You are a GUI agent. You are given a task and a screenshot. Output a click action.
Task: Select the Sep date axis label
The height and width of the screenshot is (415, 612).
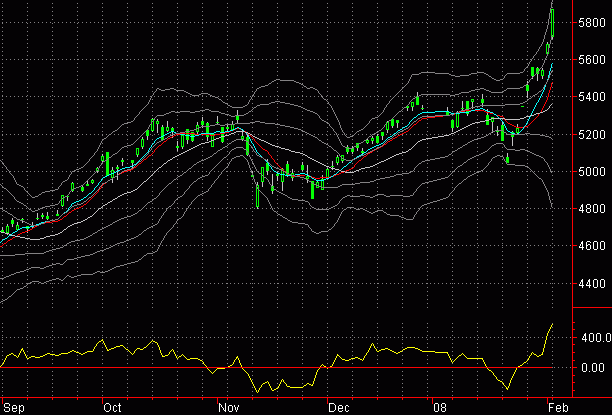[14, 408]
